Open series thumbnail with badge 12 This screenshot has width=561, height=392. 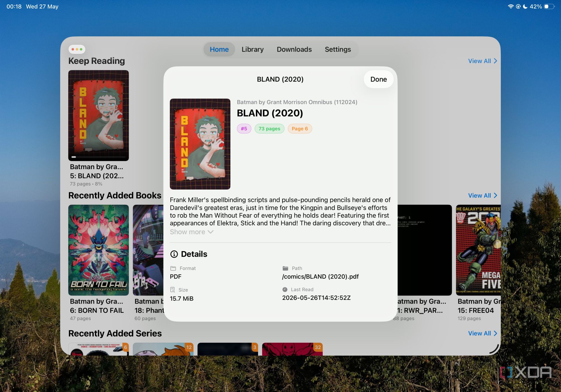tap(163, 349)
